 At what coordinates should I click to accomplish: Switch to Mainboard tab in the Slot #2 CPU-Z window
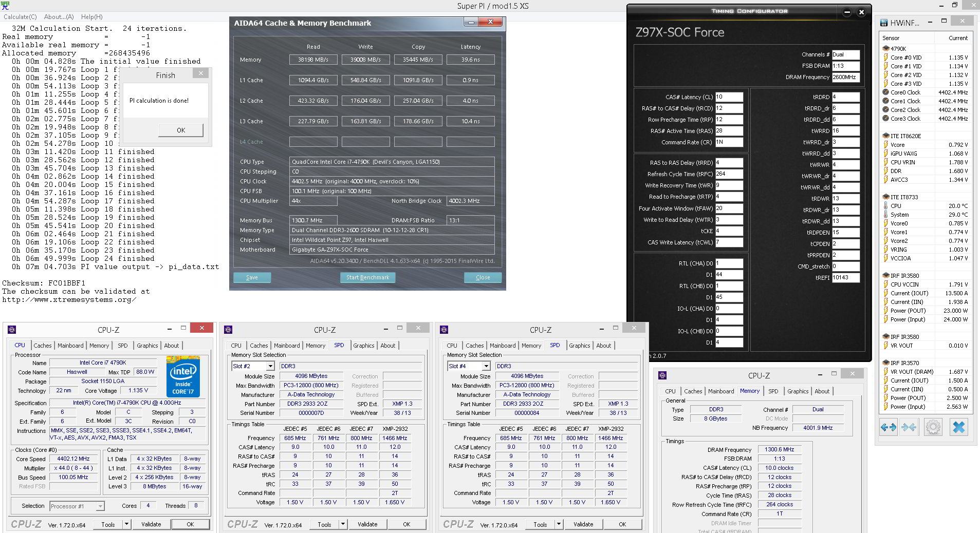[x=287, y=346]
